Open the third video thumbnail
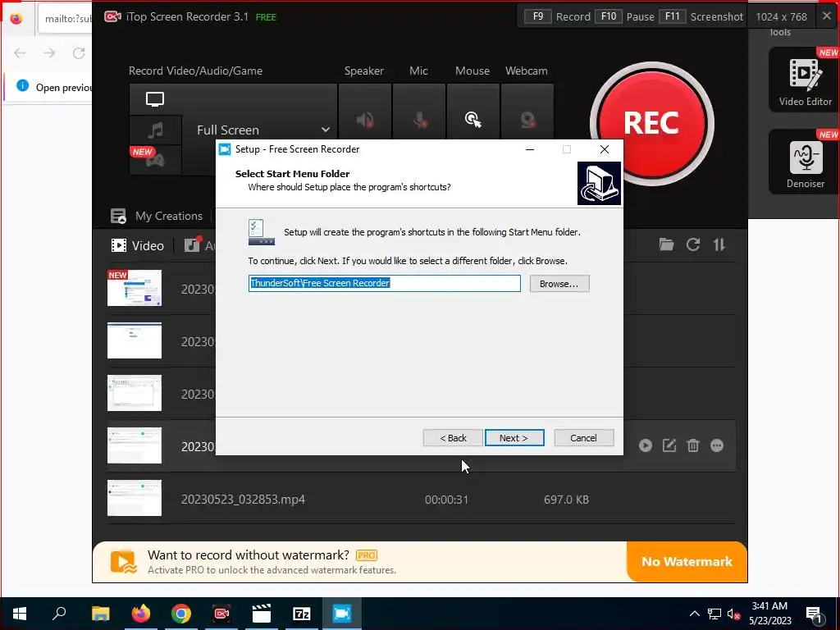This screenshot has width=840, height=630. 135,393
